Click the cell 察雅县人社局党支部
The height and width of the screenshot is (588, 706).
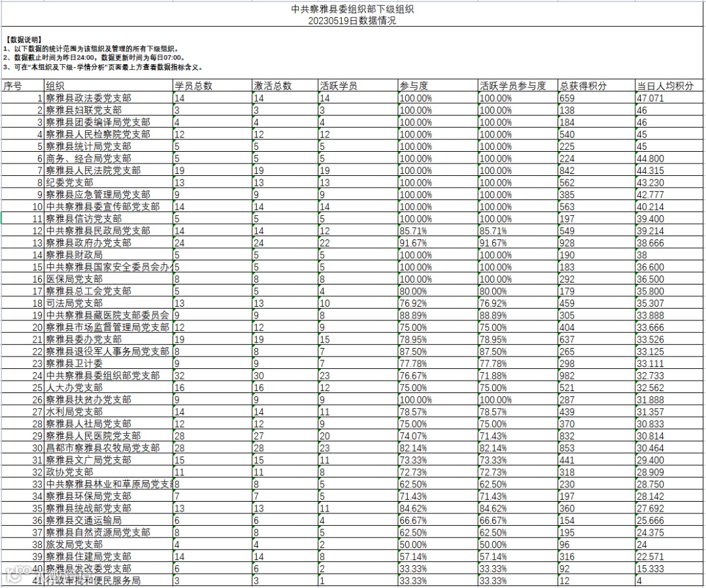(x=109, y=424)
